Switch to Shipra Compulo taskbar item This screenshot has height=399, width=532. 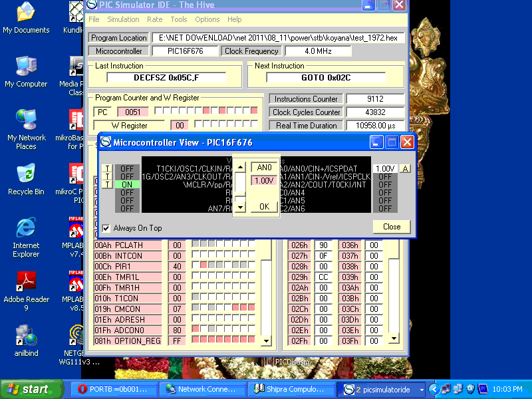(x=291, y=389)
